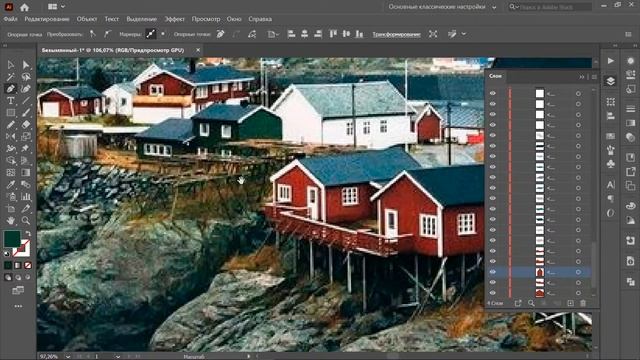Viewport: 640px width, 360px height.
Task: Select the Paintbrush tool
Action: (26, 113)
